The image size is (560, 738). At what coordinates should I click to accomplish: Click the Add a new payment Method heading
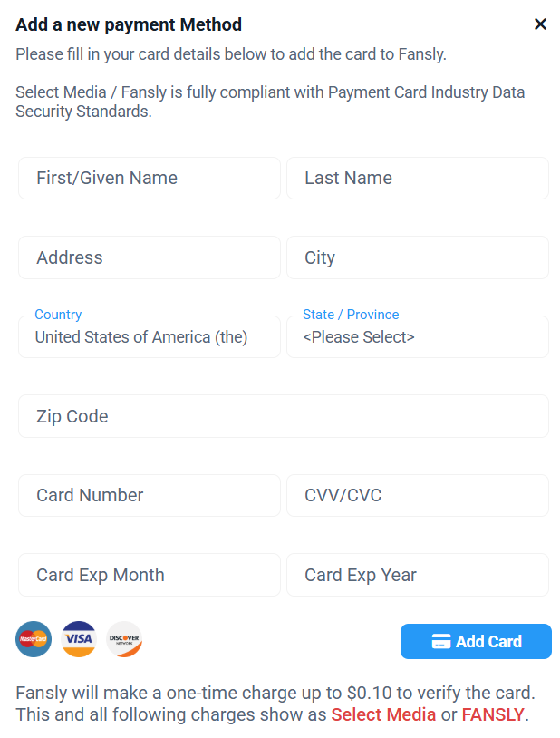[129, 24]
